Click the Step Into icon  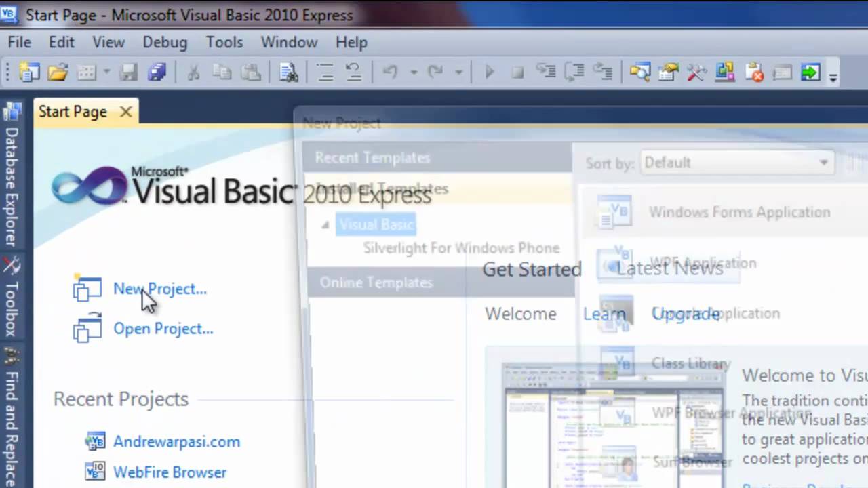click(546, 72)
